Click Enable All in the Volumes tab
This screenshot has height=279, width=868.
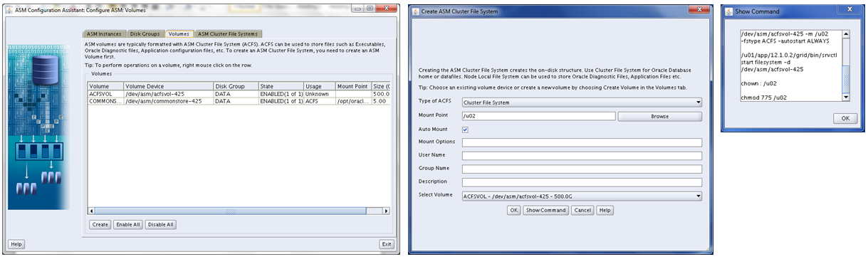tap(128, 224)
